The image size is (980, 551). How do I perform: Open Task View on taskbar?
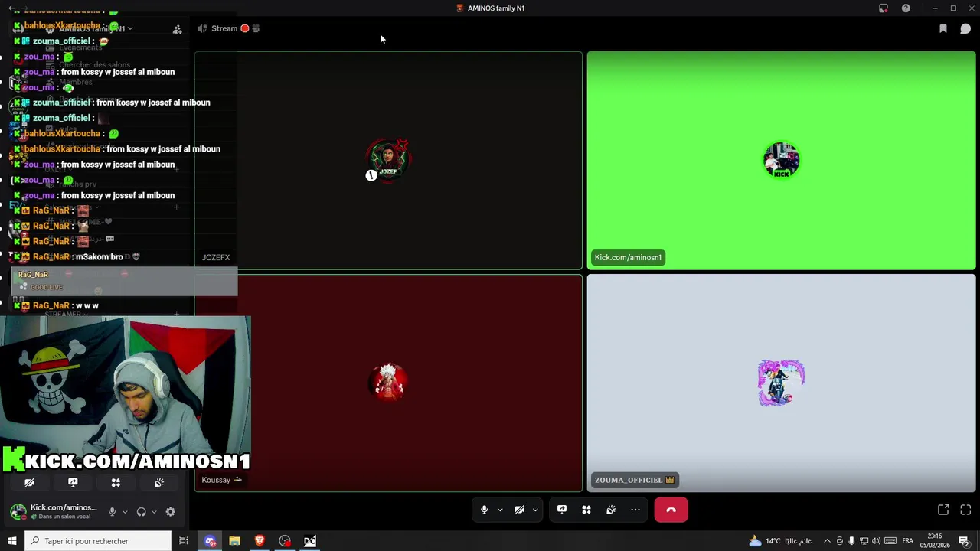[184, 541]
